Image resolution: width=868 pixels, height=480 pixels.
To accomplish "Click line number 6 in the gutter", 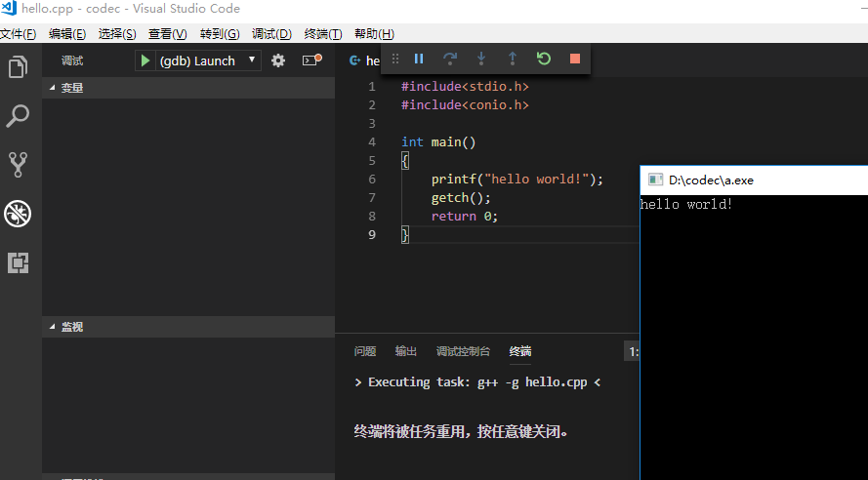I will point(372,180).
